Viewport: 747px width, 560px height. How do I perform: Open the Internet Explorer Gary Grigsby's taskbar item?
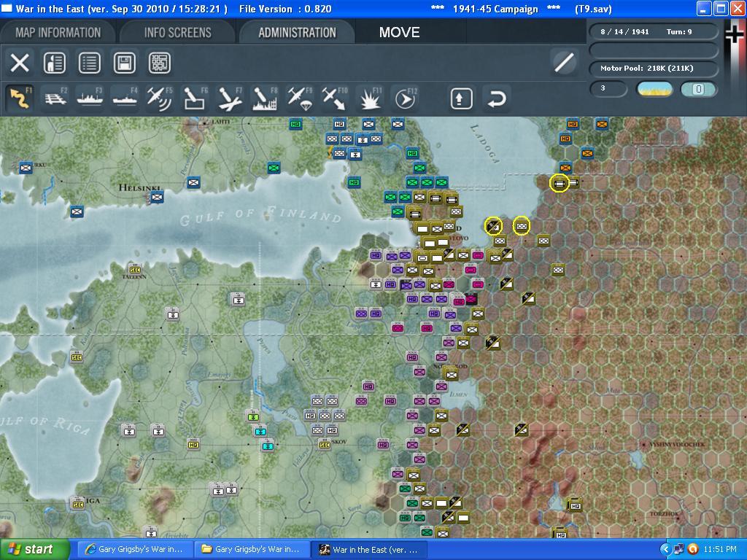point(135,550)
